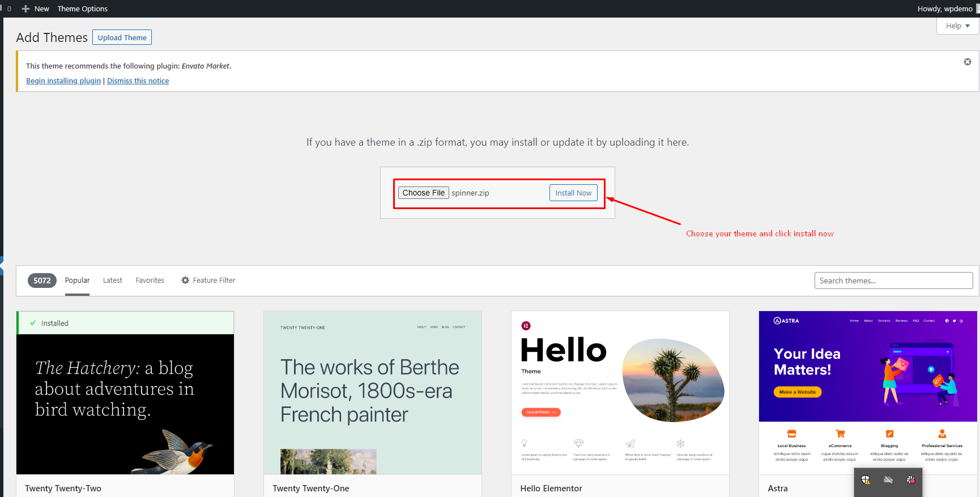Click the plus icon next to New

point(25,9)
